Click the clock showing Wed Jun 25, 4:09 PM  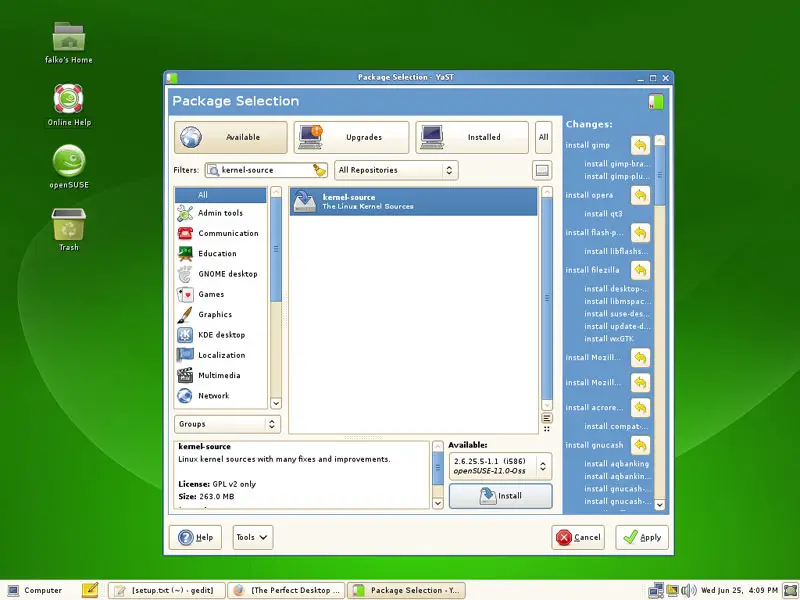click(739, 590)
